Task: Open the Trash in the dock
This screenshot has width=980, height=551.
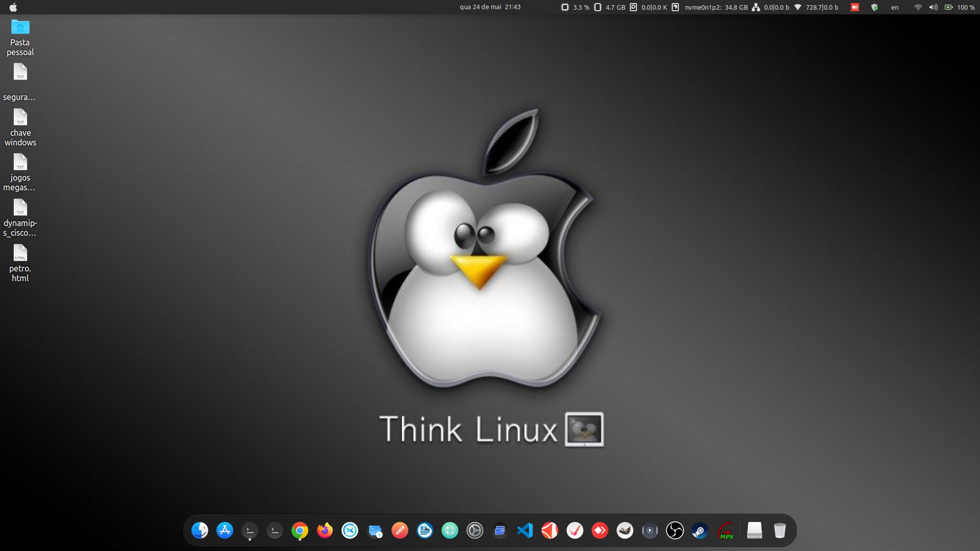Action: pyautogui.click(x=779, y=531)
